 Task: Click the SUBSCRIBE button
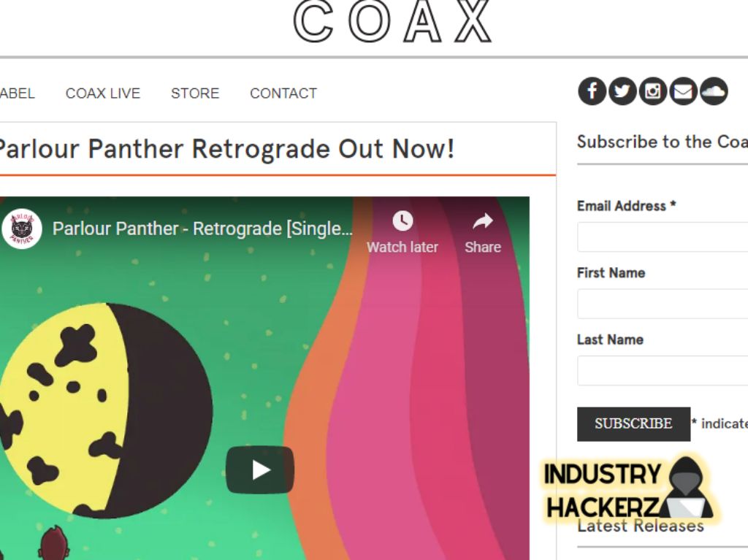[633, 423]
